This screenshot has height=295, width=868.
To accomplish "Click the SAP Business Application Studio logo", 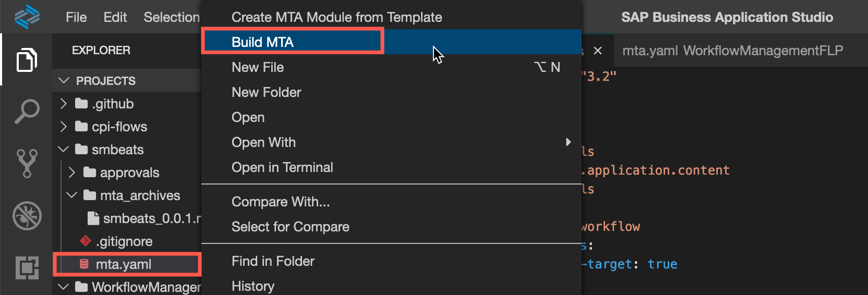I will tap(27, 16).
